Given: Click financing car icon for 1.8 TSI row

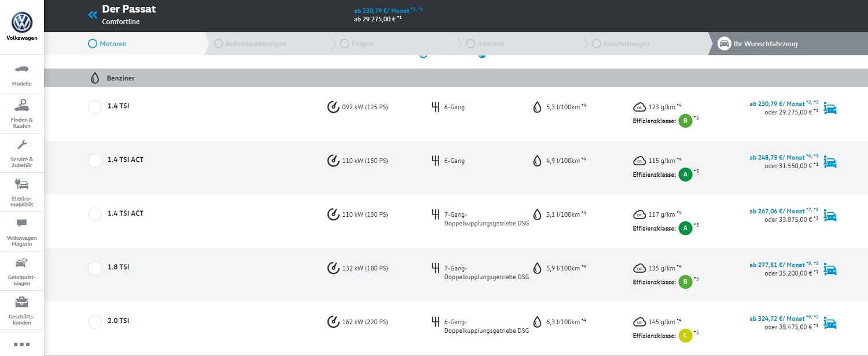Looking at the screenshot, I should (x=830, y=269).
